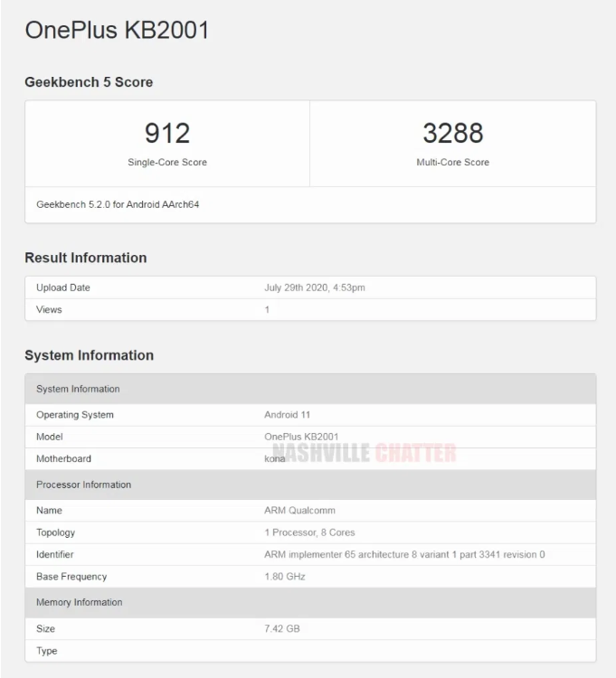The height and width of the screenshot is (678, 616).
Task: Click the Single-Core Score label
Action: click(x=167, y=162)
